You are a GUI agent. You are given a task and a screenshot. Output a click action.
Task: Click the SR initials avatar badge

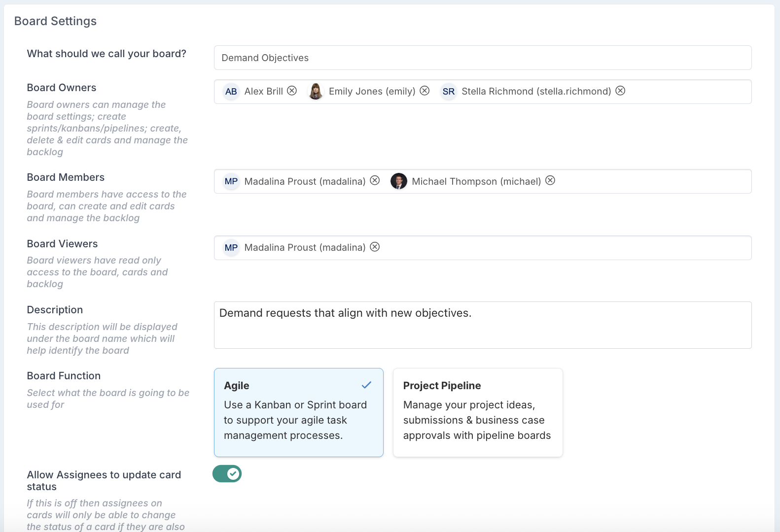[448, 92]
